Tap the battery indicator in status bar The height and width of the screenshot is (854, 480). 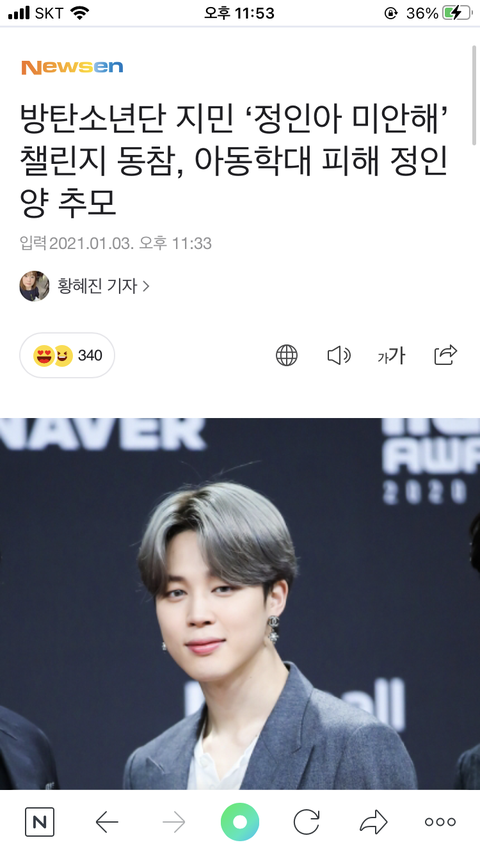coord(457,13)
